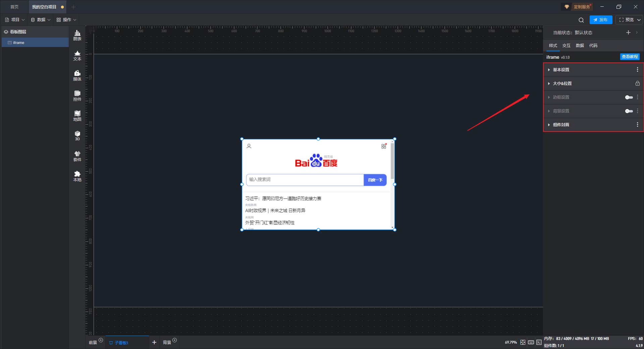The width and height of the screenshot is (644, 349).
Task: Add a new state with plus icon
Action: 628,33
